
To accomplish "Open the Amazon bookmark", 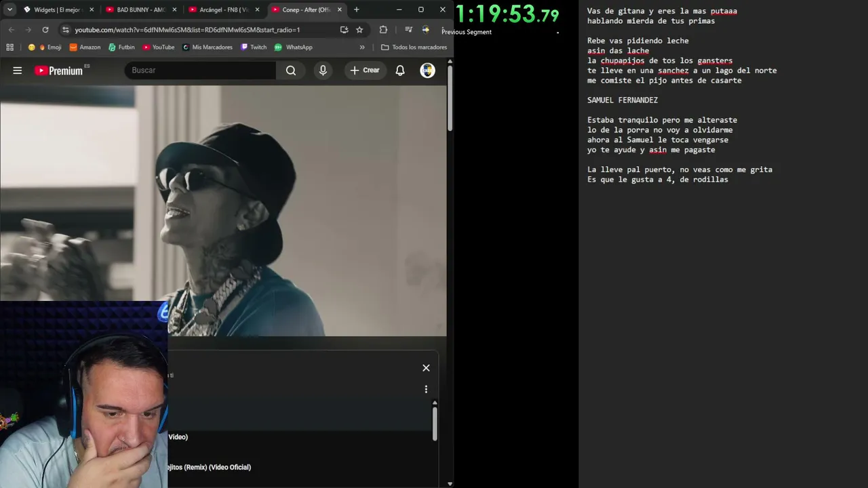I will tap(85, 47).
